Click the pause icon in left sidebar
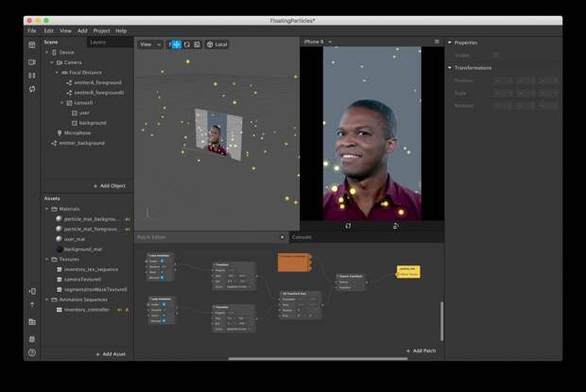586x392 pixels. pos(32,75)
